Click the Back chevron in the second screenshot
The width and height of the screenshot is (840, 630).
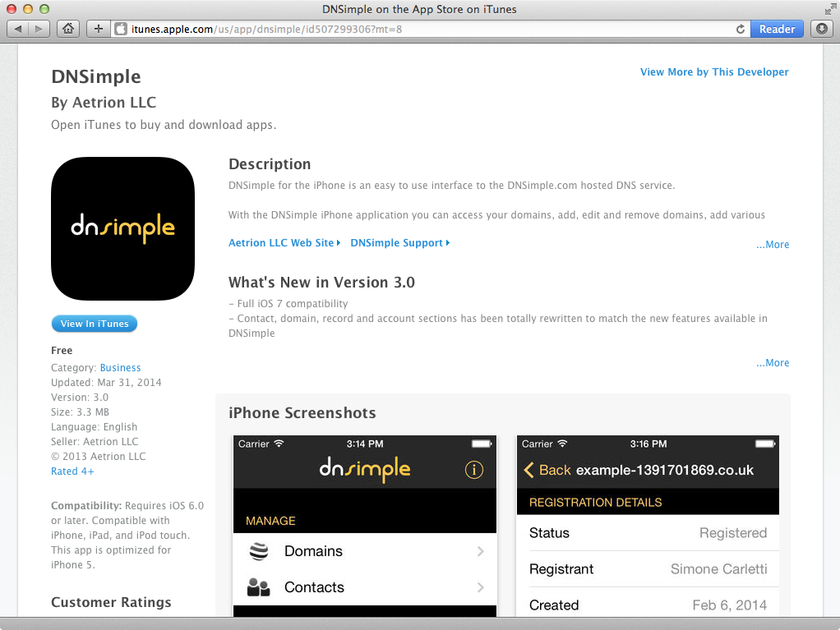[x=528, y=470]
